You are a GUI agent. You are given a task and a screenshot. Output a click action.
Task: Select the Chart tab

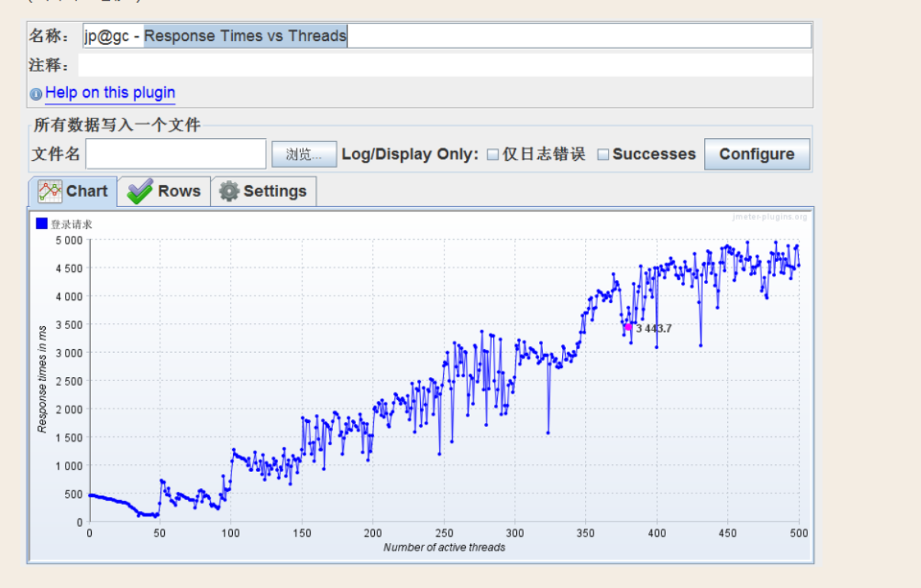[73, 191]
